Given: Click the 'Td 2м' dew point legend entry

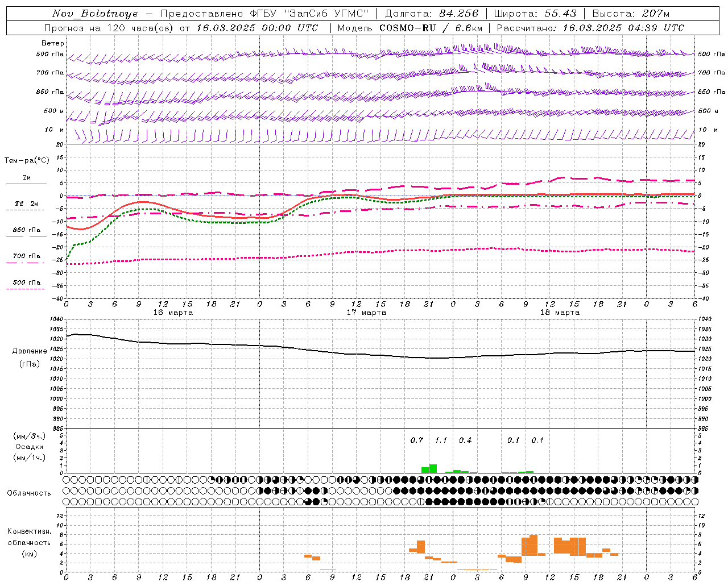Looking at the screenshot, I should (x=26, y=203).
